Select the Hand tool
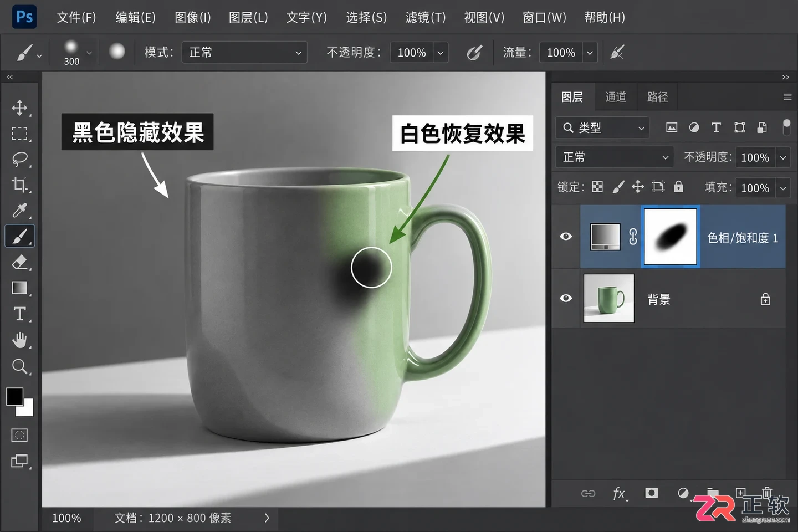 [20, 340]
